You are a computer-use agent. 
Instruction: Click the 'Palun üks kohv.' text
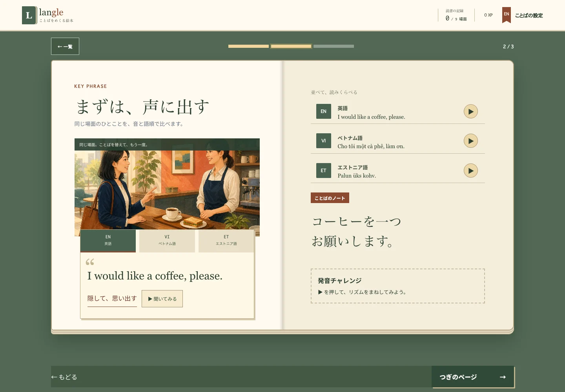click(x=357, y=176)
